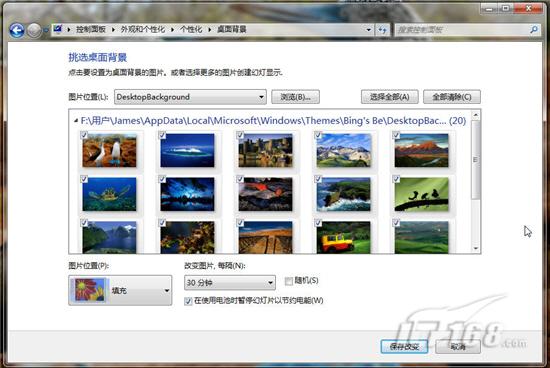
Task: Click the control panel icon in address bar
Action: (58, 29)
